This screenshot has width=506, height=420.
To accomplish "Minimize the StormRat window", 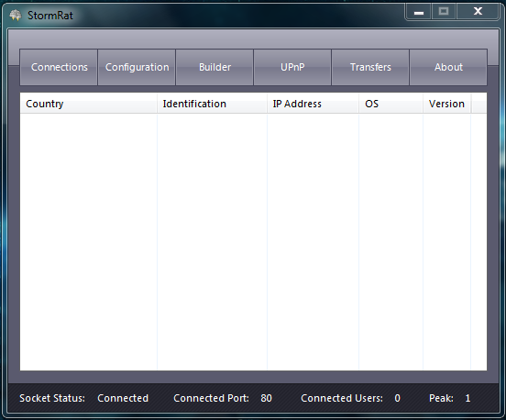I will [419, 12].
